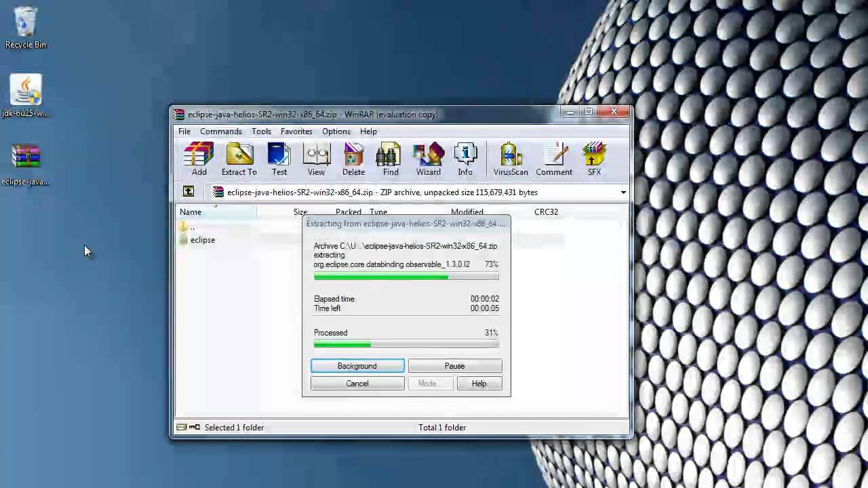Click the drive icon in status bar
This screenshot has width=868, height=488.
pyautogui.click(x=181, y=427)
